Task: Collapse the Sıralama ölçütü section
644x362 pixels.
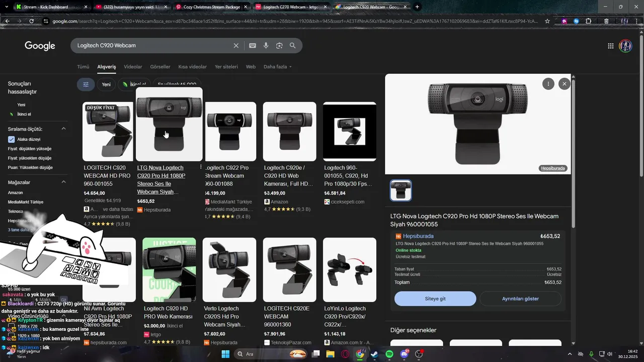Action: (64, 129)
